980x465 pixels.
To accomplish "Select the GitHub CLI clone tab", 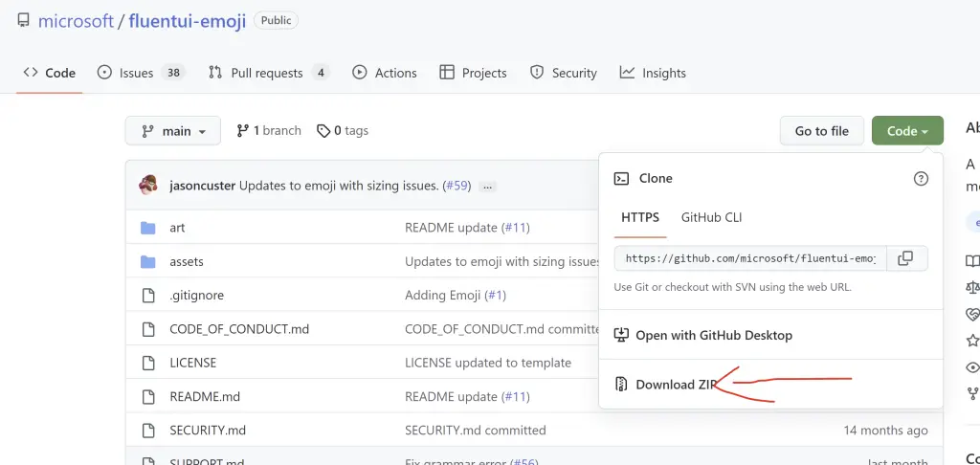I will (x=711, y=217).
